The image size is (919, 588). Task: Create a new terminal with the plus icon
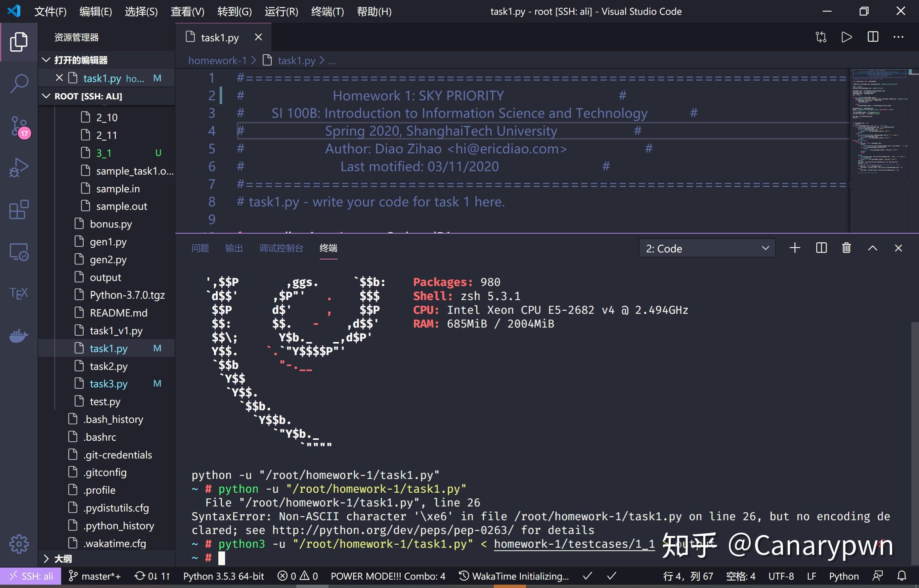795,248
